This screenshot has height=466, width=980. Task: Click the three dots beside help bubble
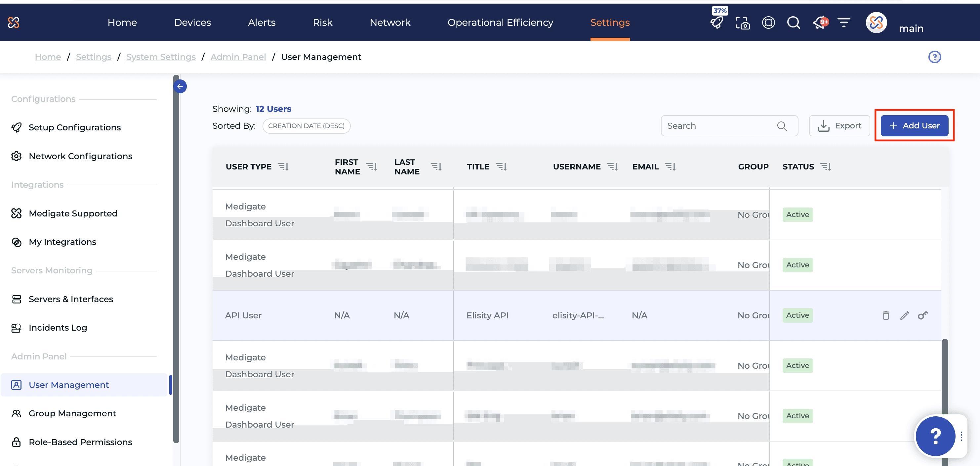click(x=961, y=436)
